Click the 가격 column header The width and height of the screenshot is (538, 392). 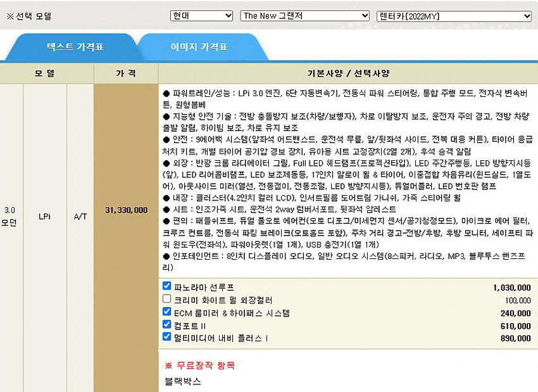tap(125, 73)
